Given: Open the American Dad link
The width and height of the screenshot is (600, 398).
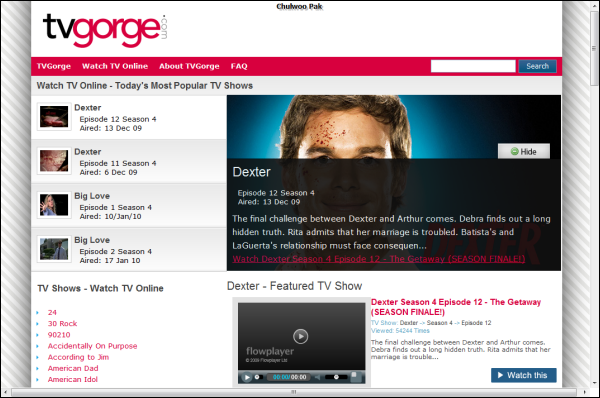Looking at the screenshot, I should tap(73, 368).
